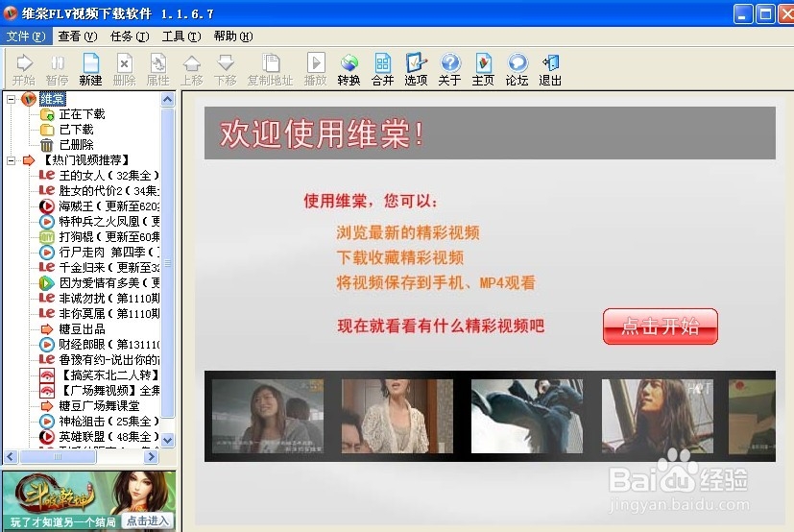Open the 任务(T) menu
Viewport: 794px width, 532px height.
pos(130,36)
